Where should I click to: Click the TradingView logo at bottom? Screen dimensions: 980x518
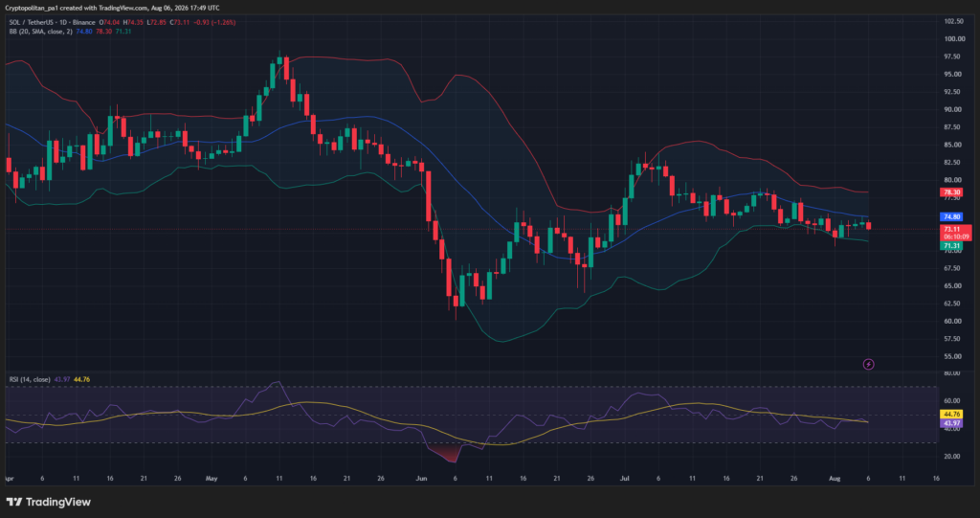pyautogui.click(x=48, y=502)
